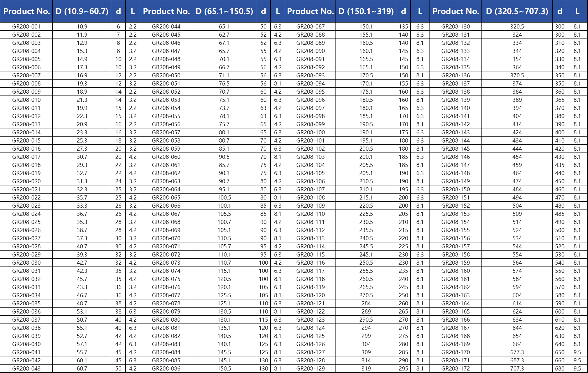Click product number GR208-043

tap(26, 369)
